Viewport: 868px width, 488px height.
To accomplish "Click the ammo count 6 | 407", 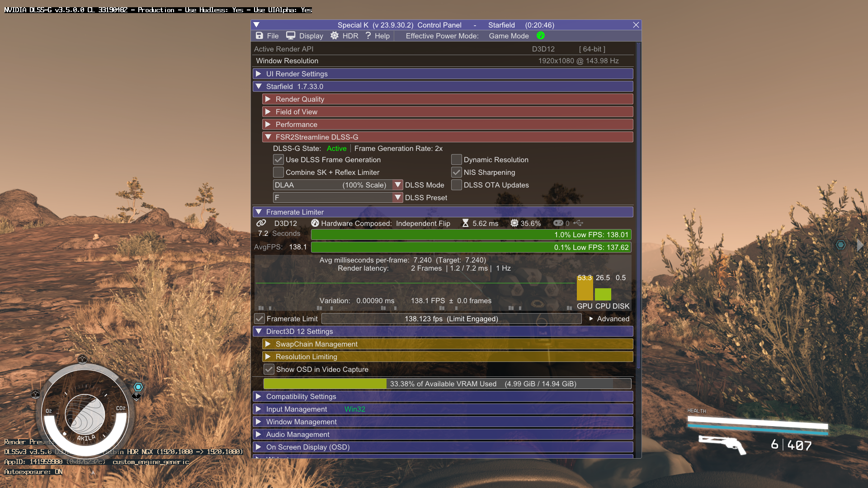I will [791, 445].
